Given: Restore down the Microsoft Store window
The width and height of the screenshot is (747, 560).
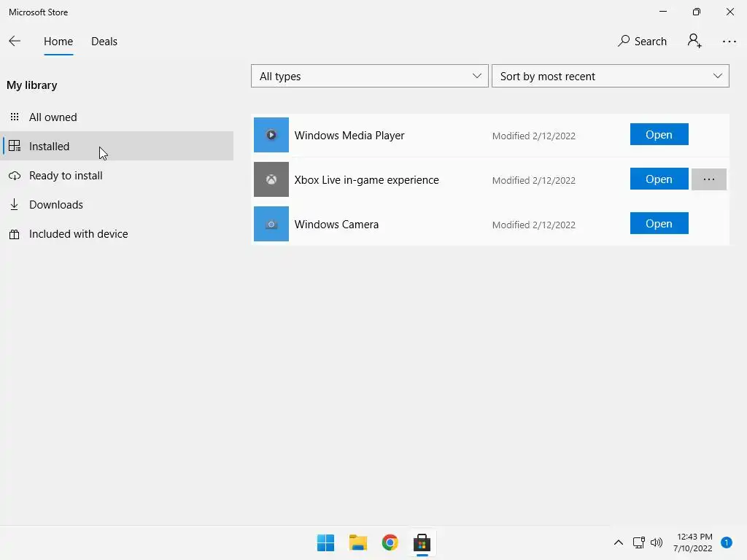Looking at the screenshot, I should 697,12.
